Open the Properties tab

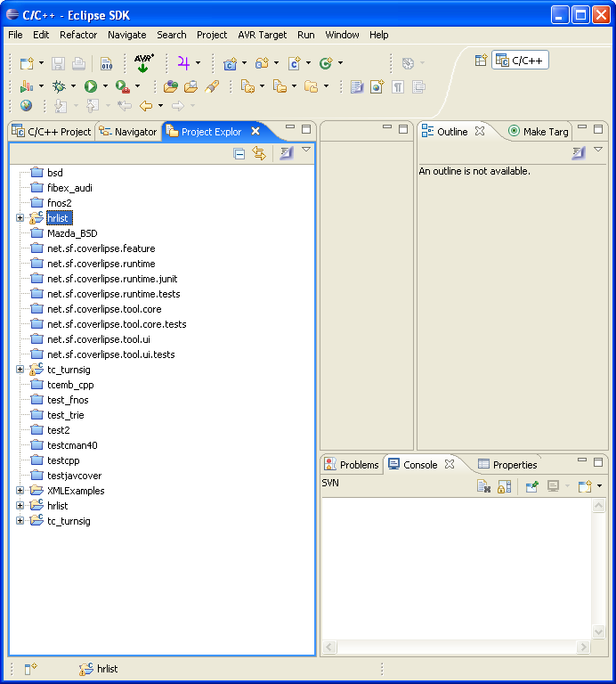point(508,465)
